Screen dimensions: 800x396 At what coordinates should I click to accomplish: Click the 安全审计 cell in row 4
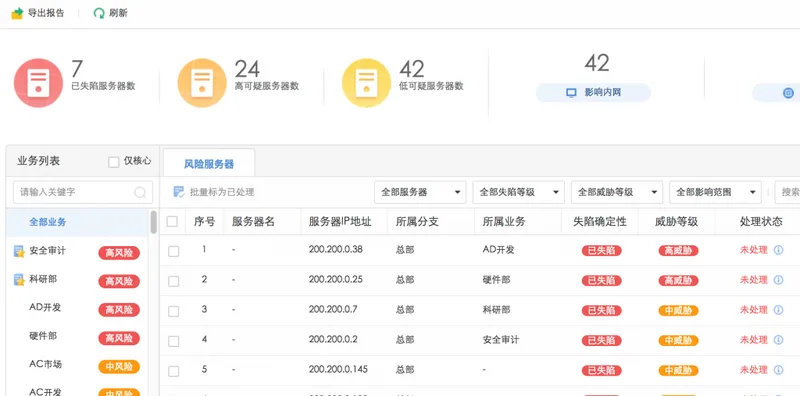(x=501, y=339)
